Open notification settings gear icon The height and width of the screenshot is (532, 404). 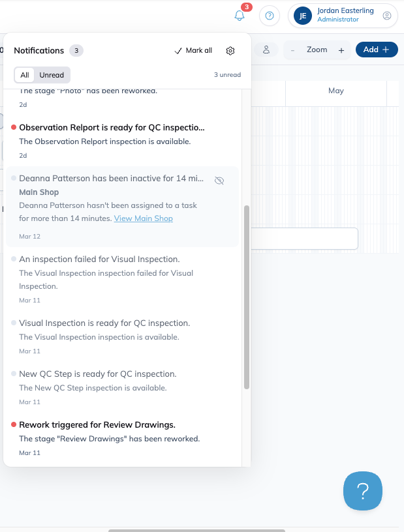(x=230, y=51)
